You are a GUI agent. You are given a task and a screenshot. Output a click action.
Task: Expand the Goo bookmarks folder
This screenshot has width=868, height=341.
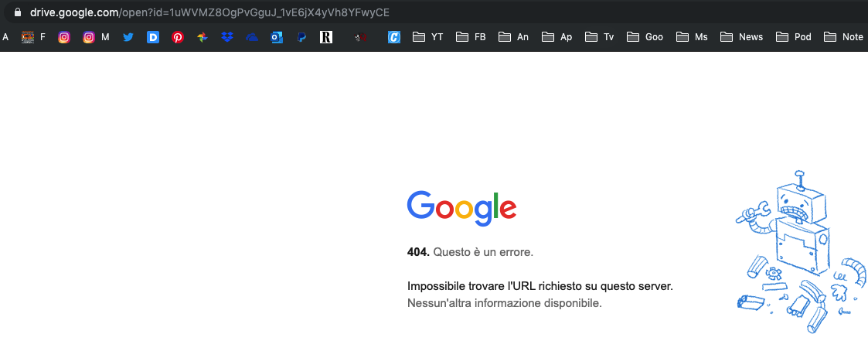pos(645,37)
